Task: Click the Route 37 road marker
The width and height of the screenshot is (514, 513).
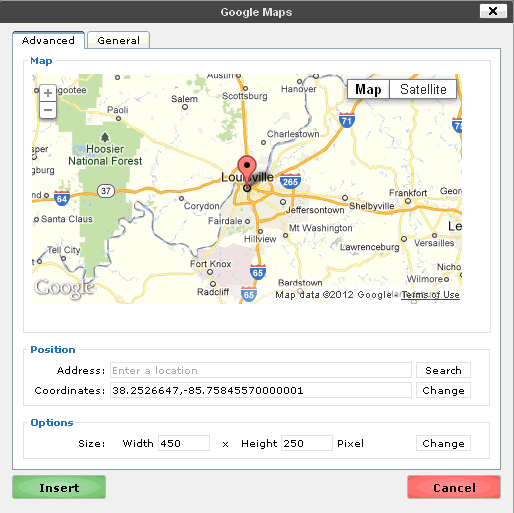Action: 106,191
